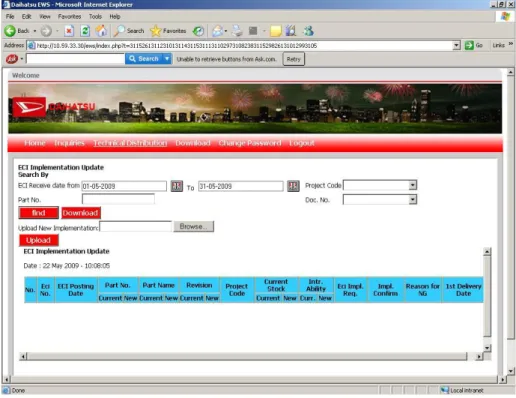The image size is (516, 398).
Task: Open Inquiries navigation link
Action: click(x=69, y=143)
